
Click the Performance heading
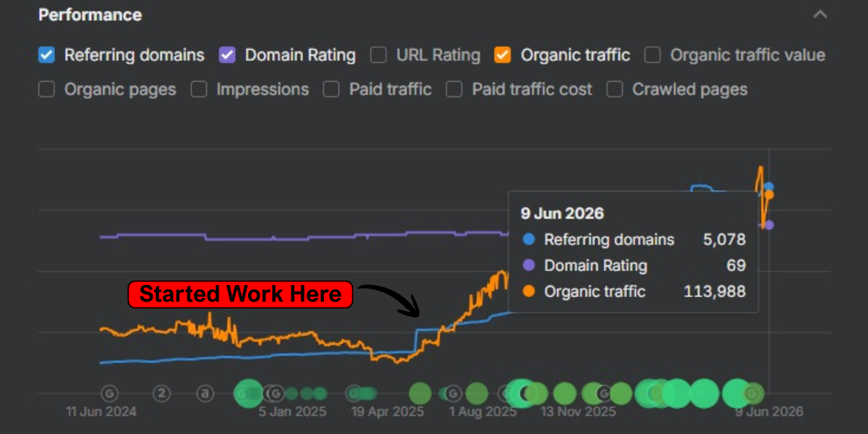[x=90, y=14]
